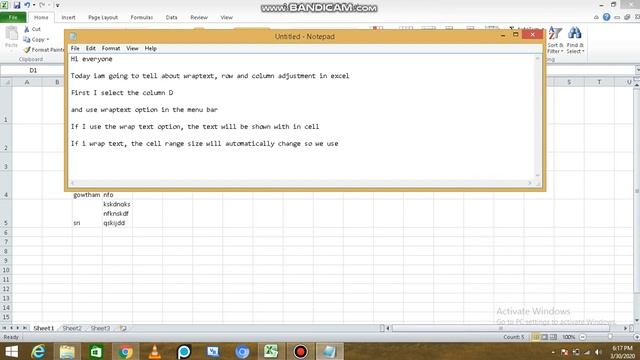Open Notepad's File menu
The image size is (640, 360).
click(75, 49)
